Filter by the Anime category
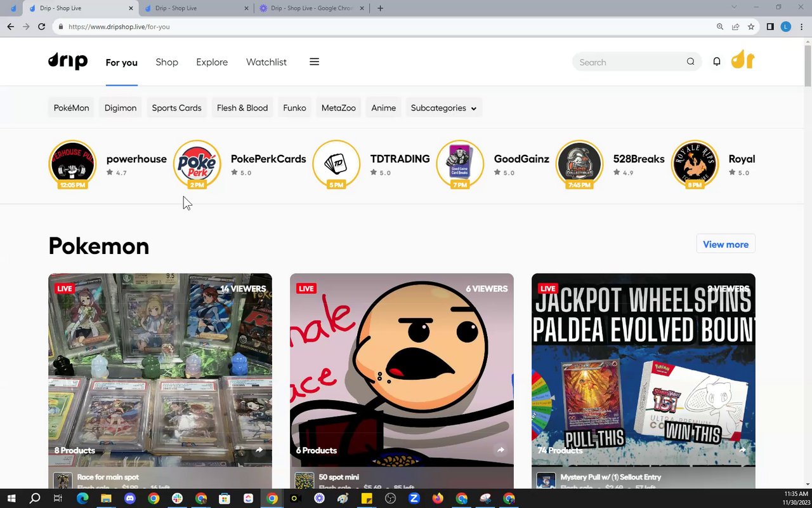Screen dimensions: 812x508 tap(383, 108)
